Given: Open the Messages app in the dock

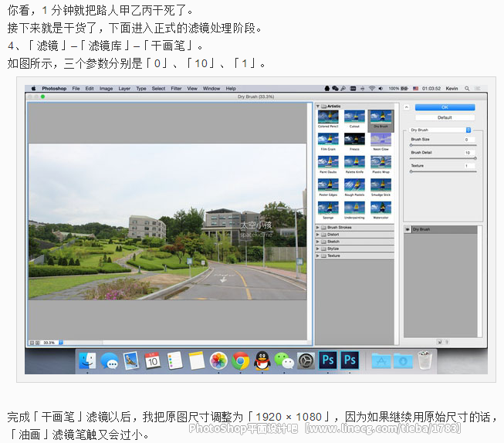Looking at the screenshot, I should [x=110, y=360].
